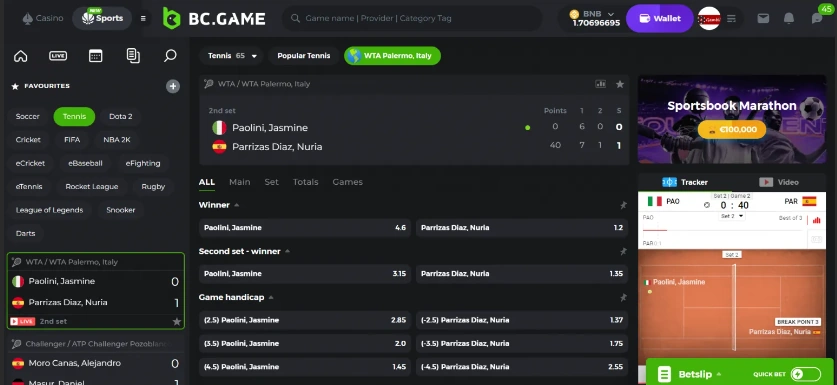The height and width of the screenshot is (385, 837).
Task: Click the game search input field
Action: click(412, 18)
